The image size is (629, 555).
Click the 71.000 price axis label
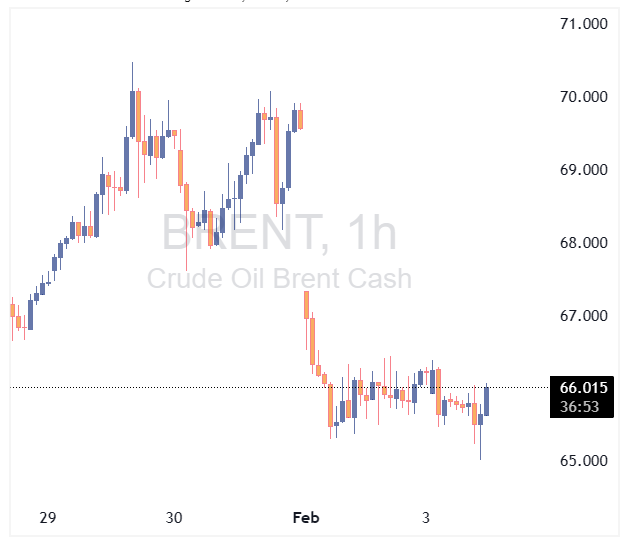(583, 24)
